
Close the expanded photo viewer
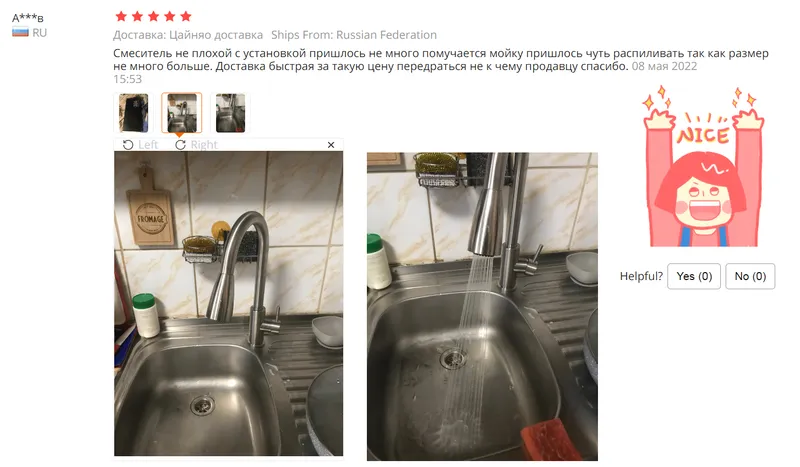tap(331, 145)
